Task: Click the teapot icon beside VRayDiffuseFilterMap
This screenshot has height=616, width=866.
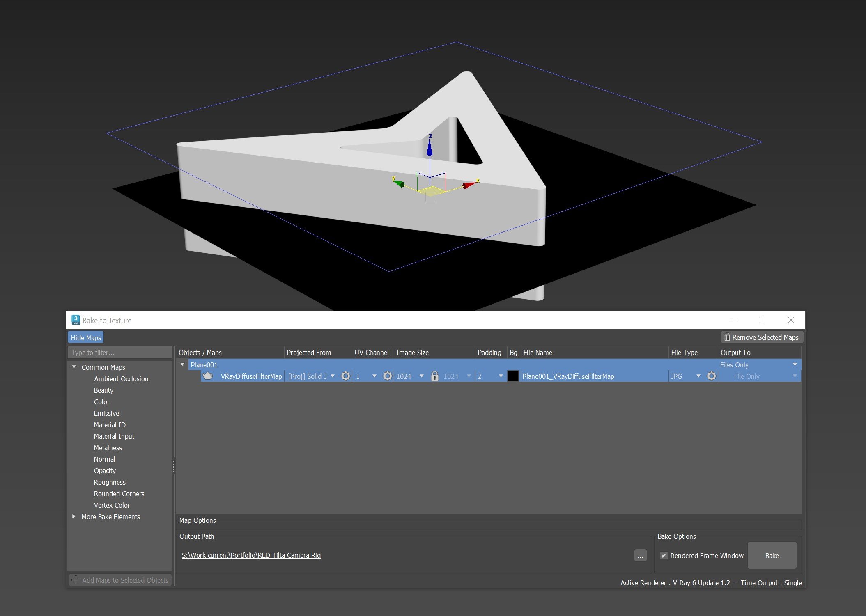Action: [208, 376]
